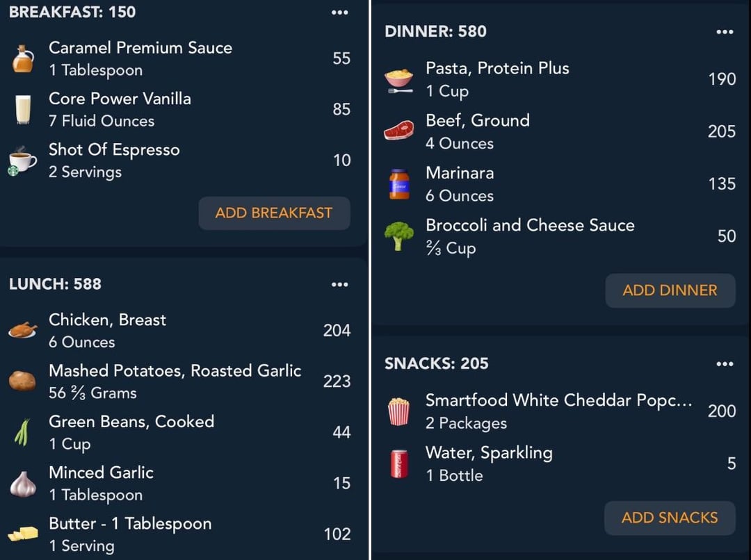Tap the Add Dinner button
751x560 pixels.
coord(670,290)
